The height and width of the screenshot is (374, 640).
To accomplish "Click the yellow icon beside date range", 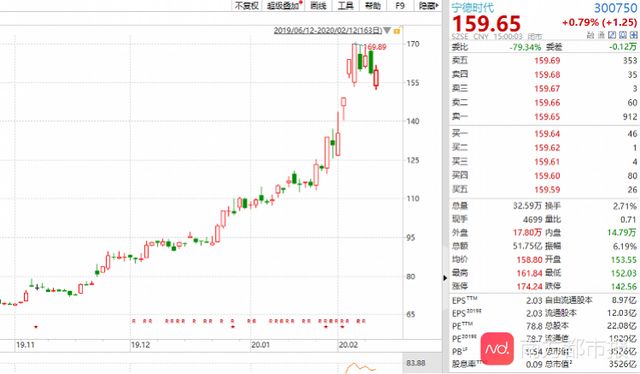I will point(397,31).
